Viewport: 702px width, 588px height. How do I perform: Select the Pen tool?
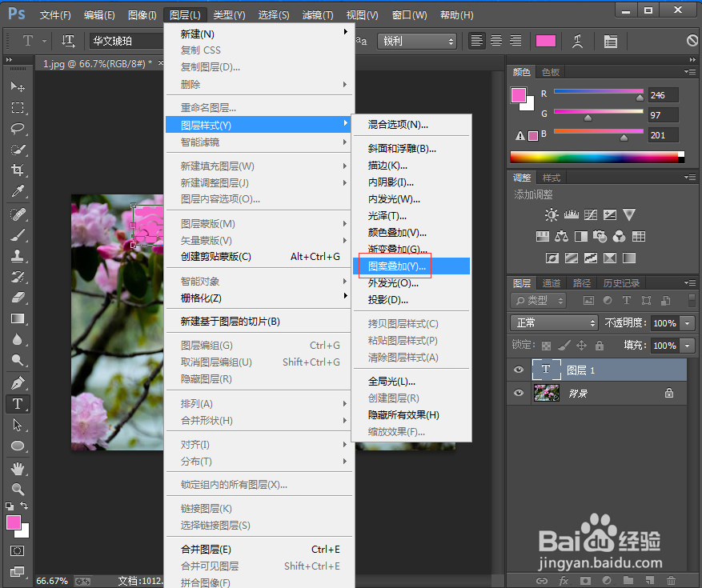click(18, 383)
